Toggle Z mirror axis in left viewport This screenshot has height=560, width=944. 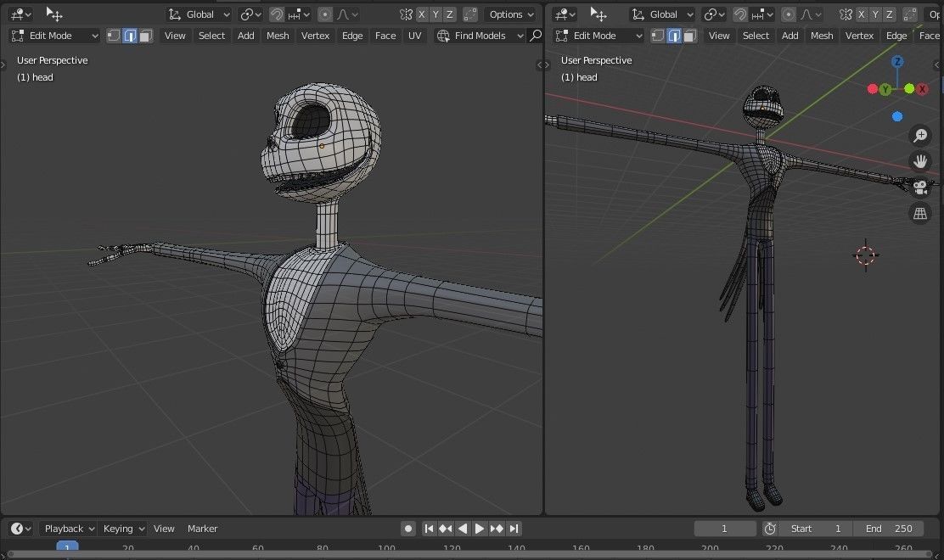[x=449, y=14]
